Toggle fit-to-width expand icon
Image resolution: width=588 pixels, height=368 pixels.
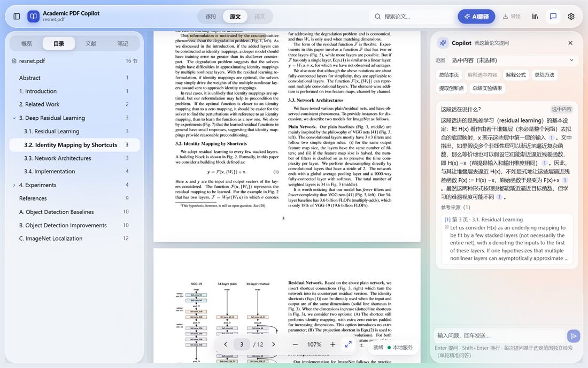coord(349,344)
